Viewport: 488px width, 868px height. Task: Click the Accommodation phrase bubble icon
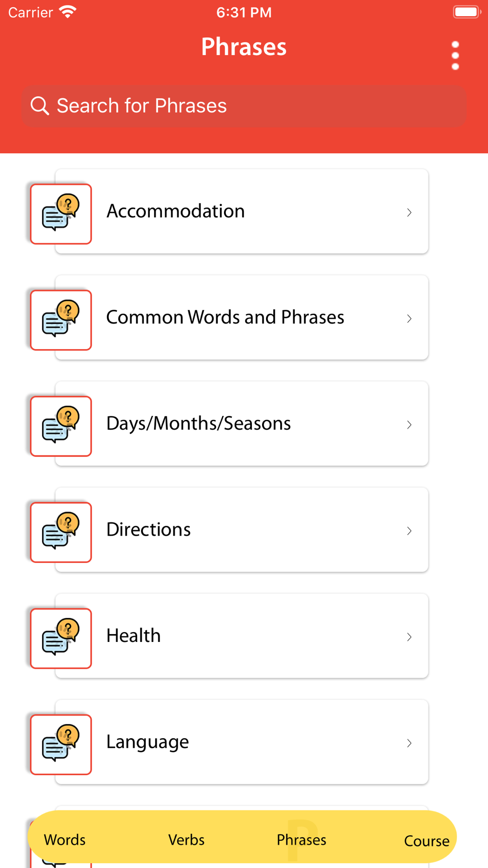pyautogui.click(x=61, y=214)
